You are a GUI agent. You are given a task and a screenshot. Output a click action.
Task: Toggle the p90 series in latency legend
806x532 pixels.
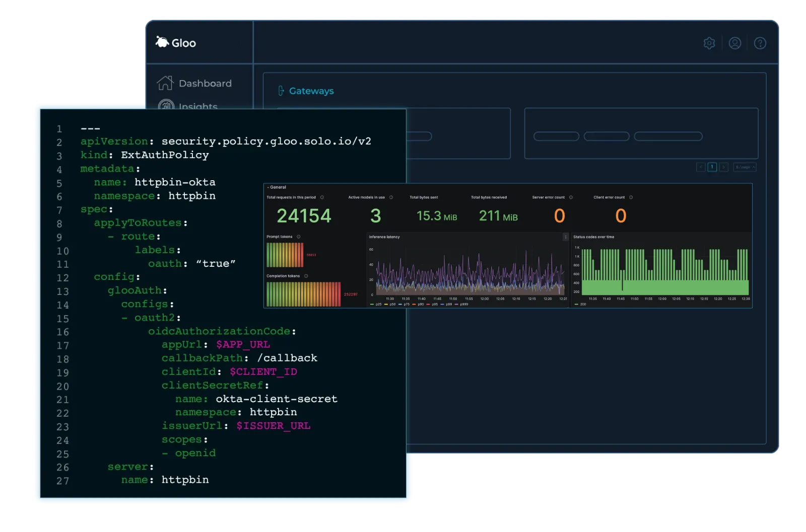[418, 304]
